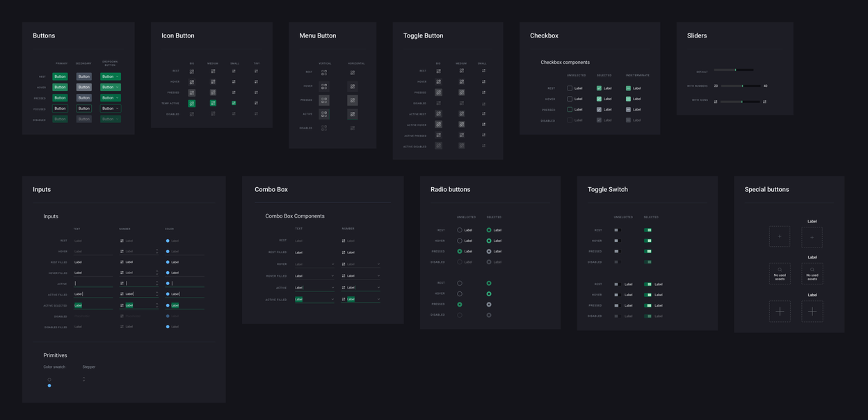Click the blue color swatch under Primitives
The width and height of the screenshot is (868, 420).
click(49, 385)
